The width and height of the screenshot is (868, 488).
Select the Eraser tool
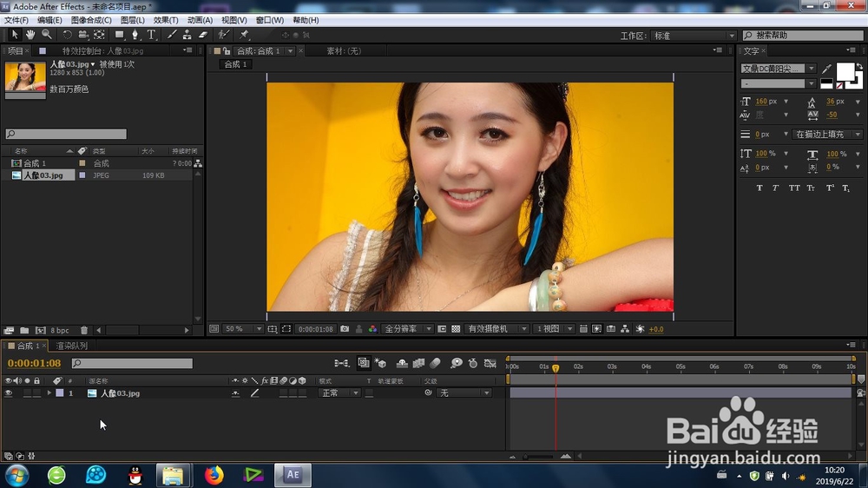click(x=203, y=35)
